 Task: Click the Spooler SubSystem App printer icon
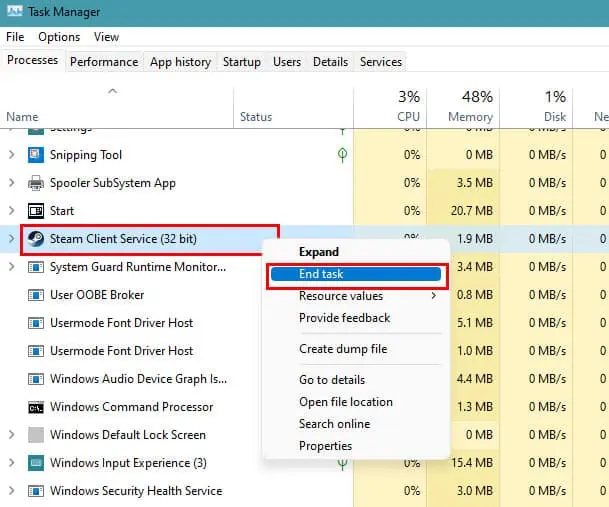[36, 183]
